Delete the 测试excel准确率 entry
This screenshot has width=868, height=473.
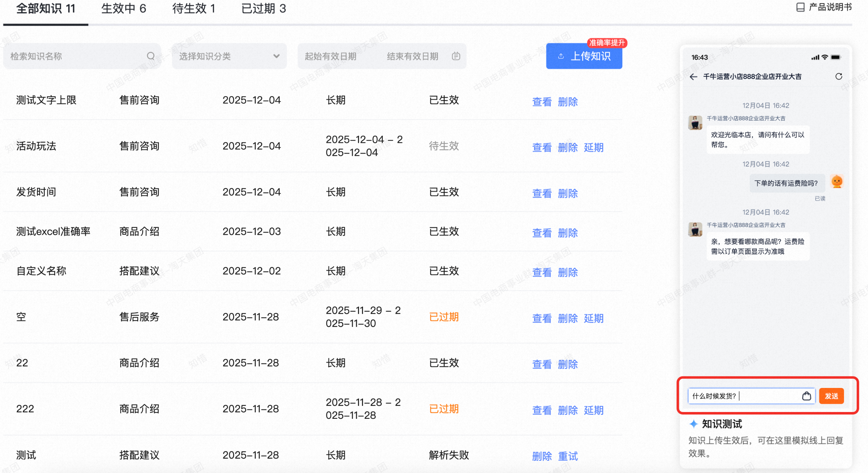tap(568, 233)
